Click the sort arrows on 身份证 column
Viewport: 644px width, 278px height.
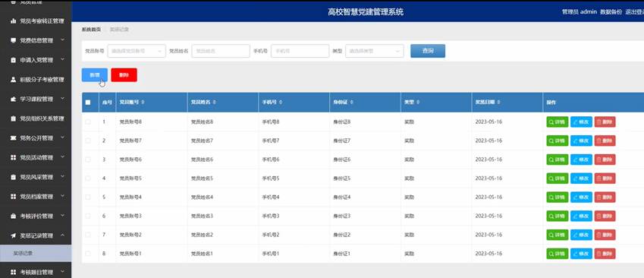pos(352,102)
